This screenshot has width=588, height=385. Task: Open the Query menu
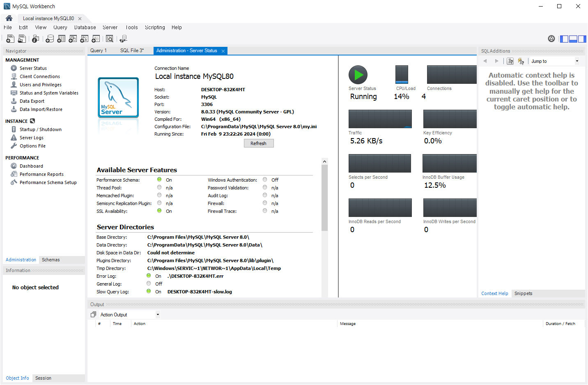(60, 28)
